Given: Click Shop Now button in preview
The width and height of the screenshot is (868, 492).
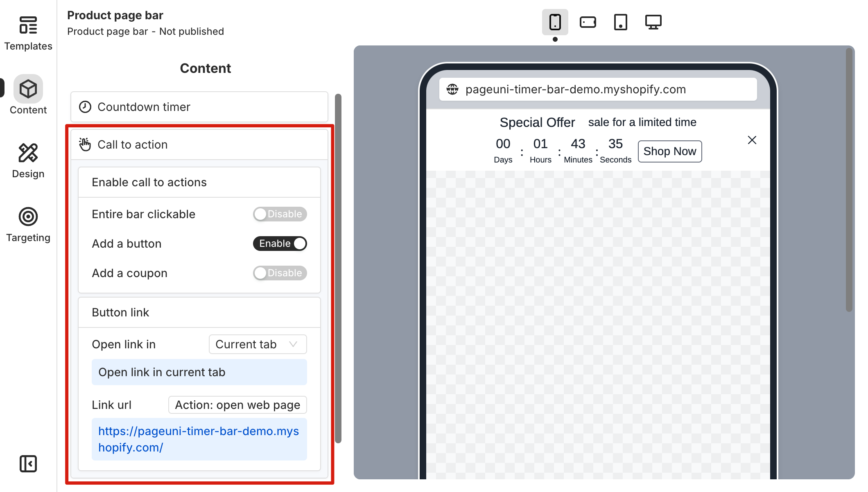Looking at the screenshot, I should pyautogui.click(x=670, y=151).
